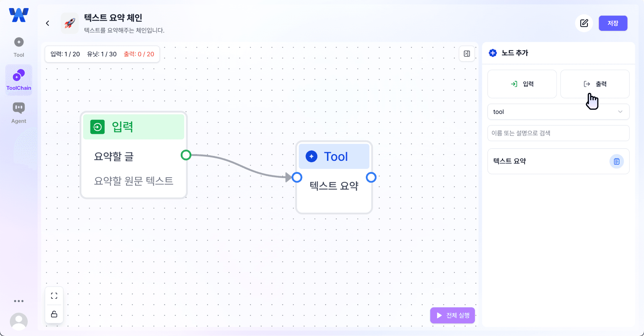Viewport: 644px width, 336px height.
Task: Switch to the ToolChain tab
Action: (x=19, y=80)
